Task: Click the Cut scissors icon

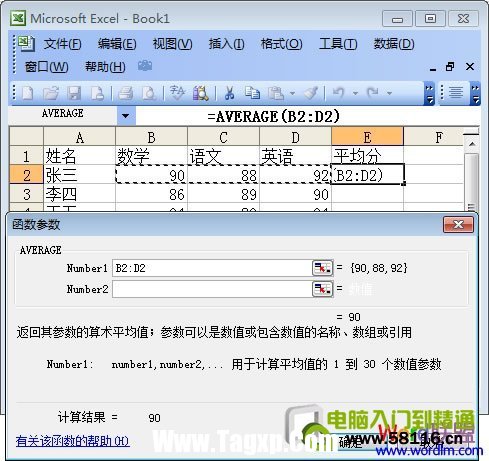Action: coord(229,93)
